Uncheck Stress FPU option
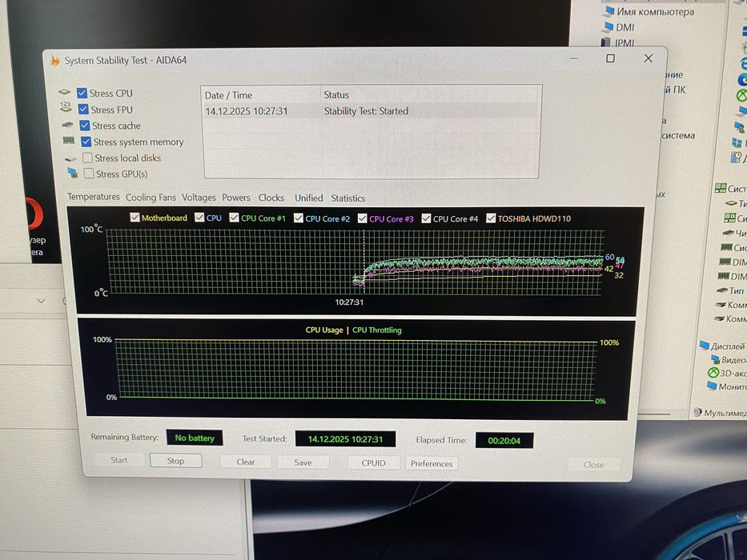This screenshot has width=747, height=560. coord(83,109)
